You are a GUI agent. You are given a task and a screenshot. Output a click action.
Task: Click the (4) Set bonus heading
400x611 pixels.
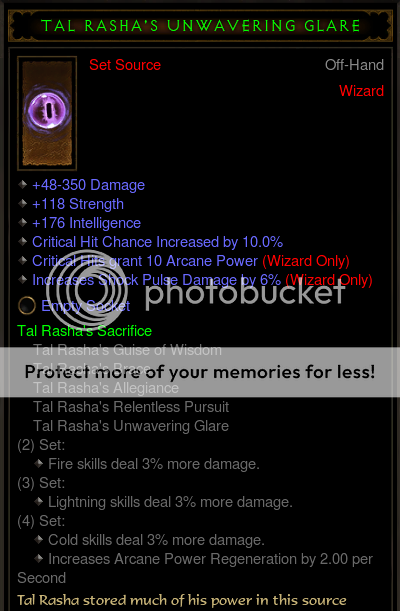click(41, 521)
